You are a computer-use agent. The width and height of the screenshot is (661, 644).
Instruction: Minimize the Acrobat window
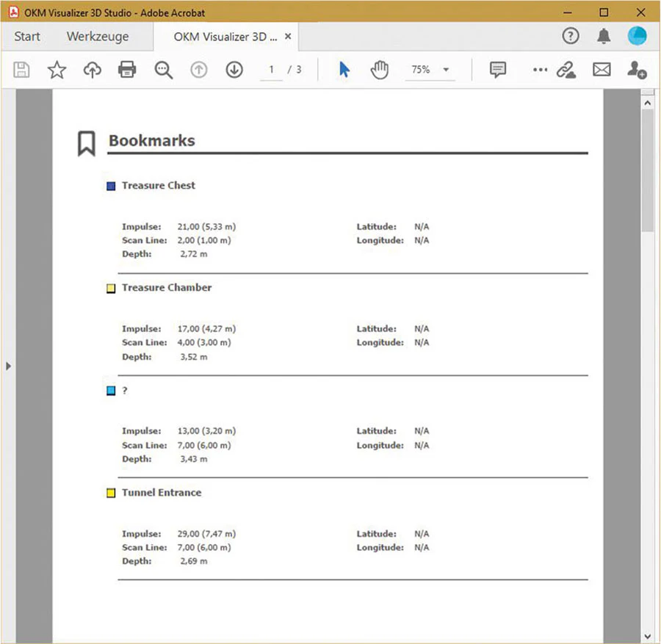tap(568, 12)
